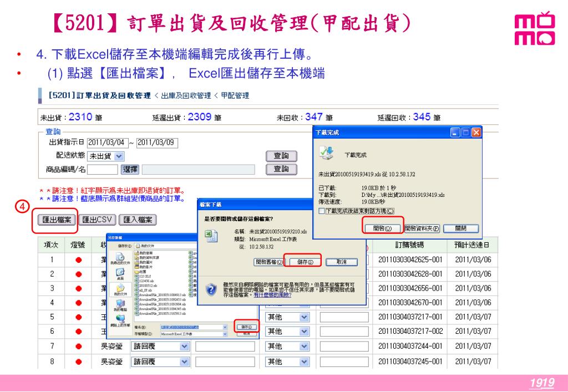Click the 訂購號碼 column header
Screen dimensions: 568x392
(410, 245)
